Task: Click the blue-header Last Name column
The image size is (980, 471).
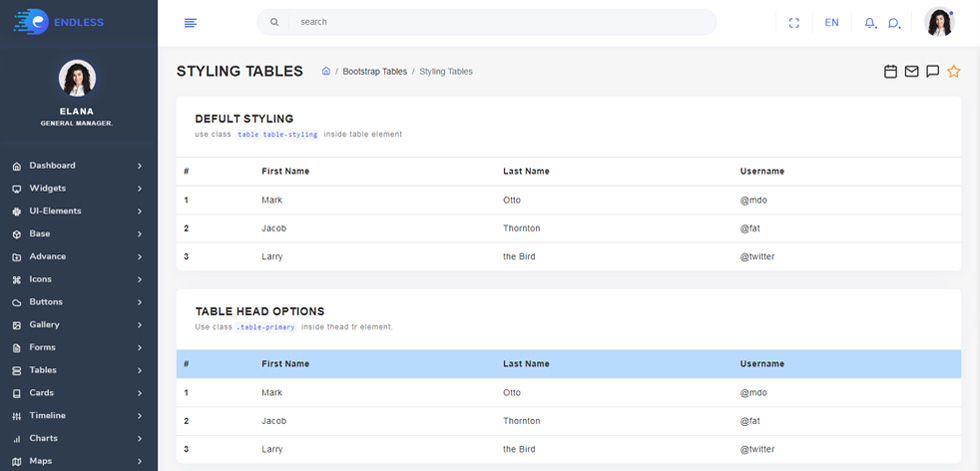Action: (x=526, y=364)
